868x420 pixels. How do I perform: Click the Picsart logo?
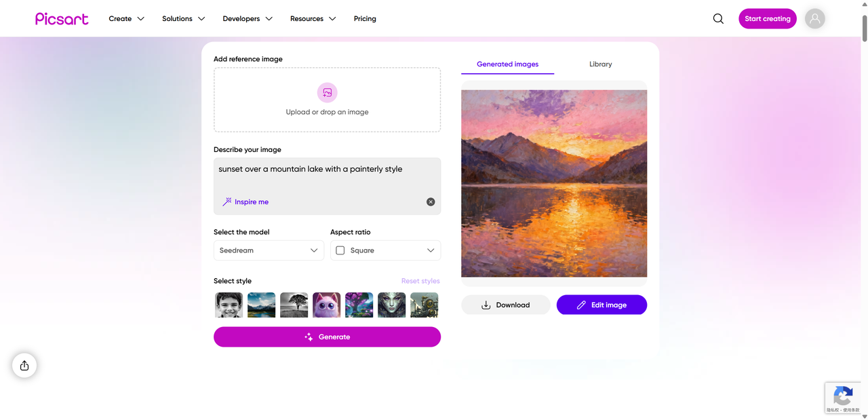(62, 19)
